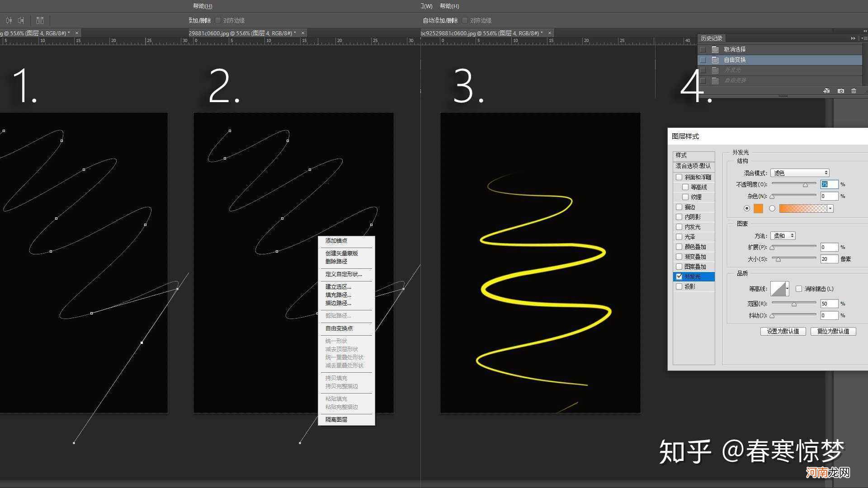Set history brush source for 取消选择 state

pyautogui.click(x=703, y=49)
